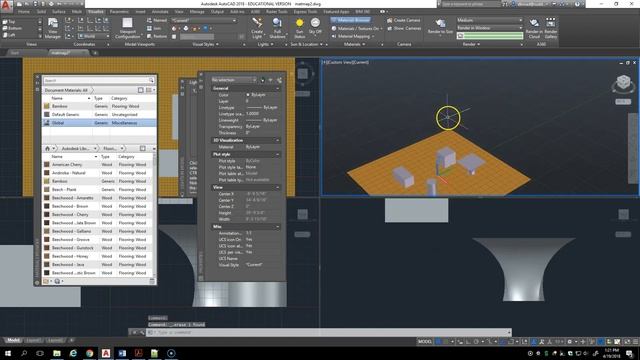Toggle the grid display in status bar
The image size is (640, 360).
(439, 342)
